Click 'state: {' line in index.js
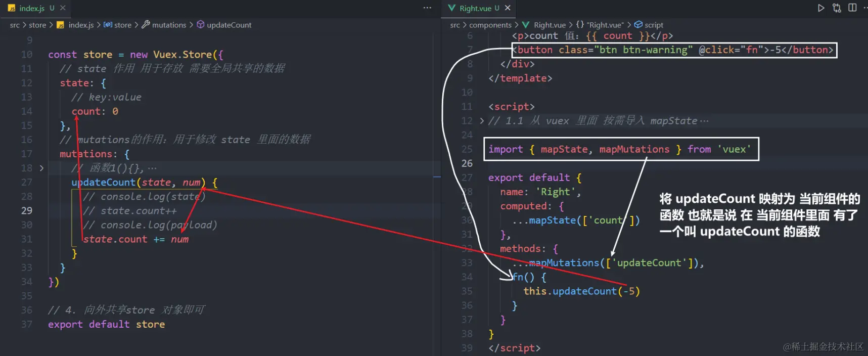 pyautogui.click(x=83, y=83)
